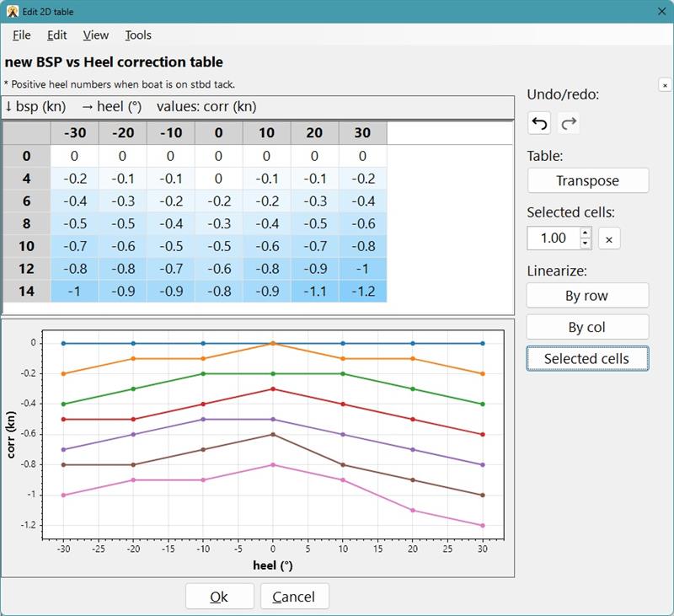This screenshot has height=616, width=674.
Task: Select the 10 heel column header
Action: 267,133
